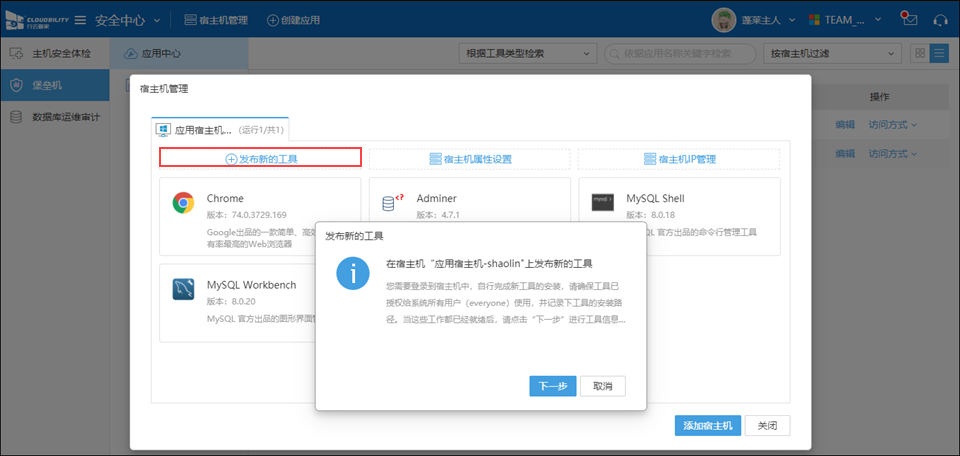Open the 按宿主机过滤 dropdown

(830, 53)
